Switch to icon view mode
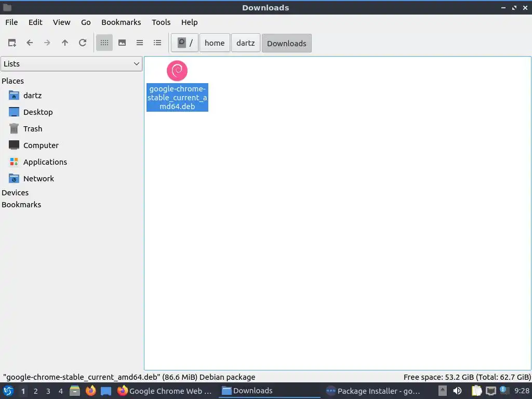532x399 pixels. click(x=104, y=43)
